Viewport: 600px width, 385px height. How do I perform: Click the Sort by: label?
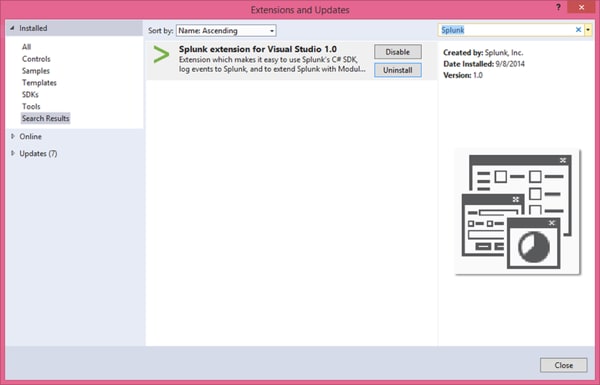[x=161, y=31]
